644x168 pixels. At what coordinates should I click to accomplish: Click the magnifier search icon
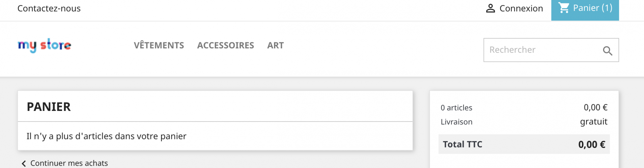click(x=607, y=51)
